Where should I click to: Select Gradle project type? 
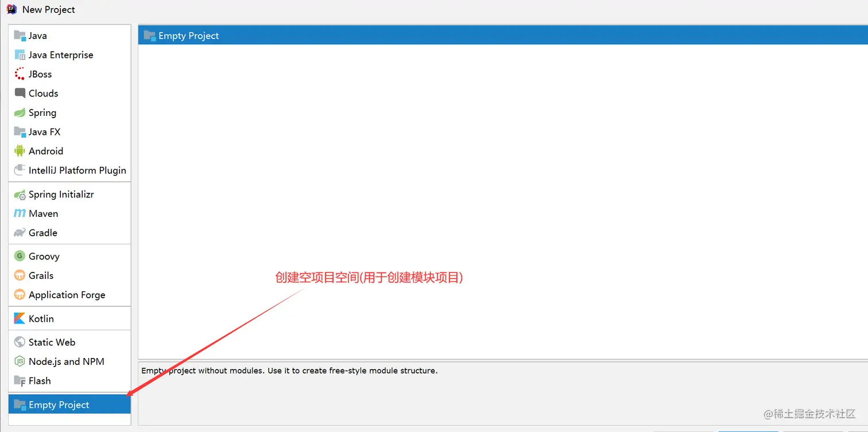tap(69, 233)
